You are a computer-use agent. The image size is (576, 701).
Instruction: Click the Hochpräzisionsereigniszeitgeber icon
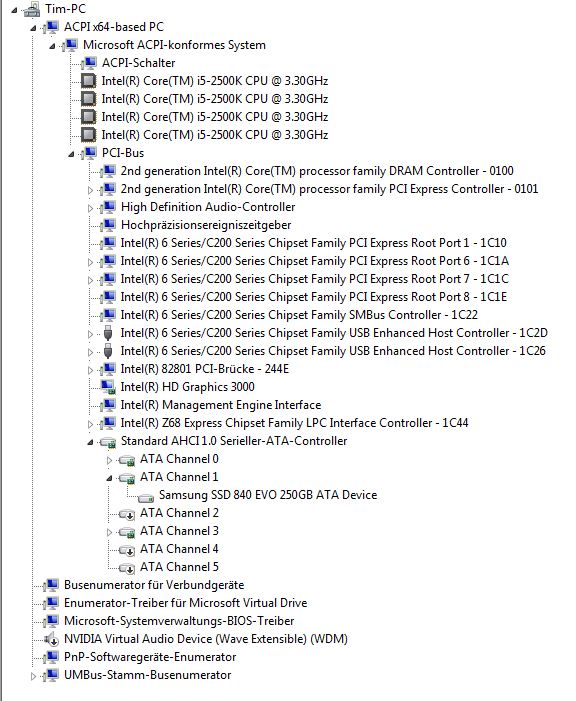click(x=109, y=225)
